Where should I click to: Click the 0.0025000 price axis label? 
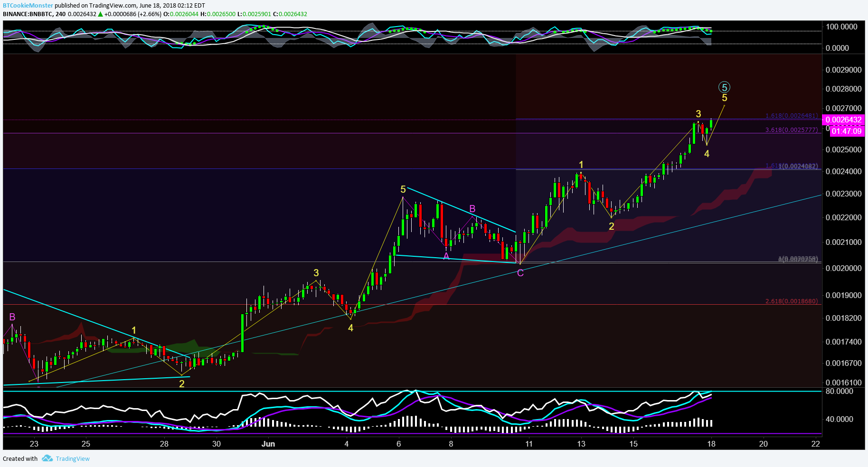(843, 149)
